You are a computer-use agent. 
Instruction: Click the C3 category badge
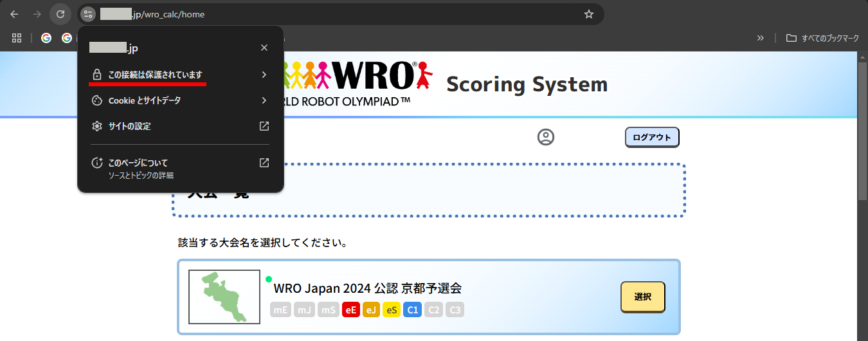(455, 310)
